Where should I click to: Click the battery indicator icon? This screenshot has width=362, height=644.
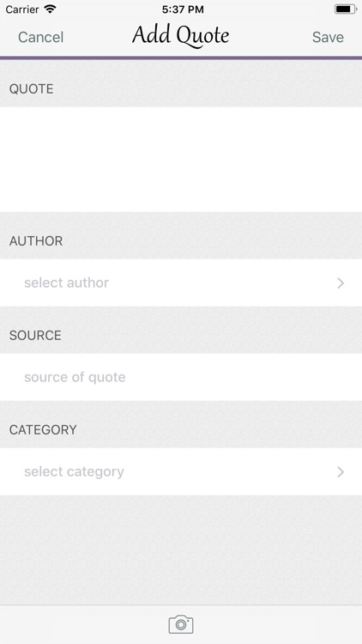point(345,9)
